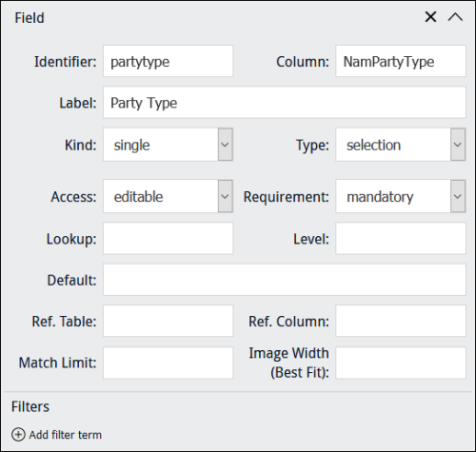Expand the Requirement dropdown showing mandatory
The image size is (476, 452).
coord(401,196)
